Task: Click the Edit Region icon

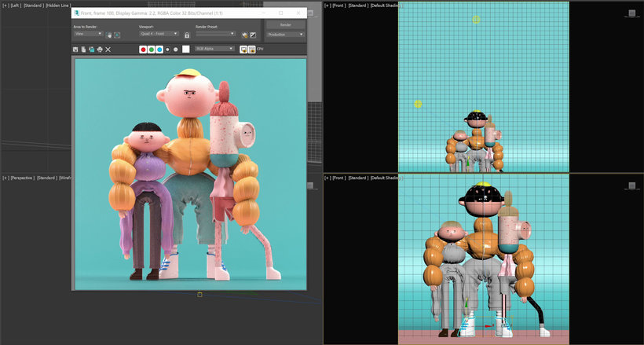Action: (x=109, y=35)
